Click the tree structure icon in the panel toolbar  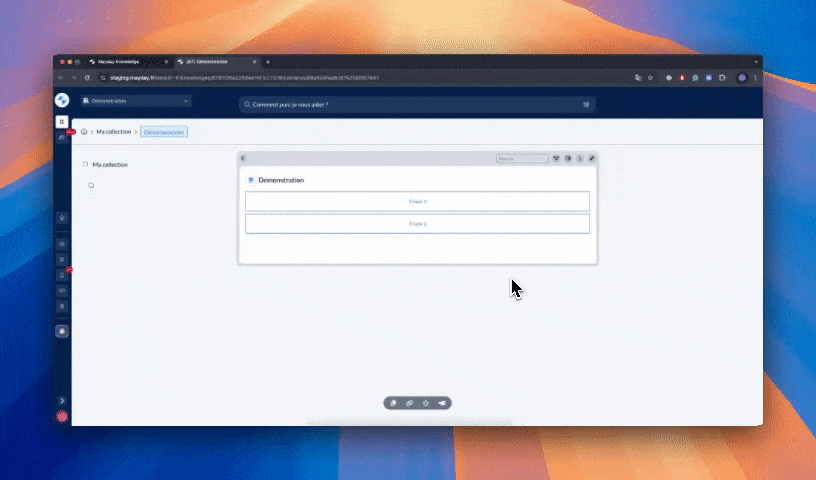click(557, 158)
